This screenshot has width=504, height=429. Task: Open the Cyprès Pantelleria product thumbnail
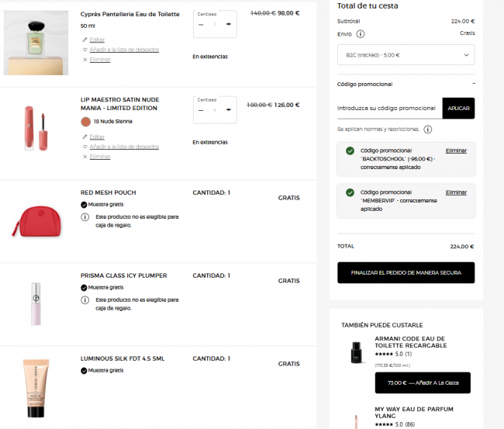pyautogui.click(x=36, y=43)
